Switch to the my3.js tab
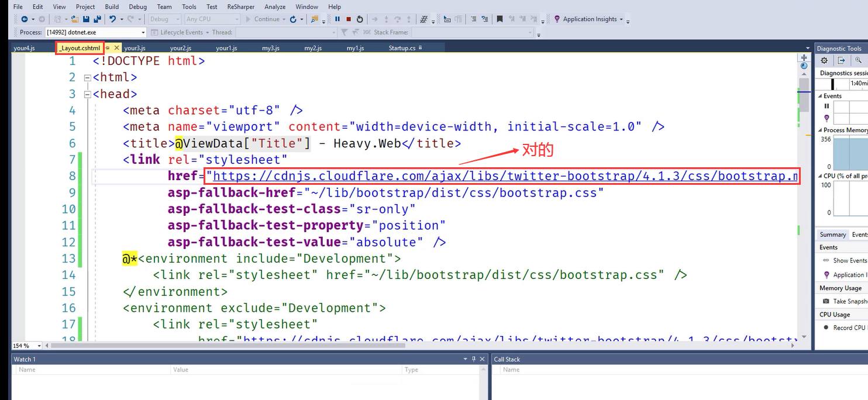 click(270, 48)
